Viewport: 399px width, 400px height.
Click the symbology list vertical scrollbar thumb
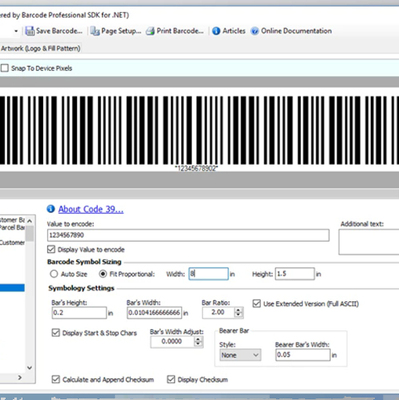click(30, 233)
